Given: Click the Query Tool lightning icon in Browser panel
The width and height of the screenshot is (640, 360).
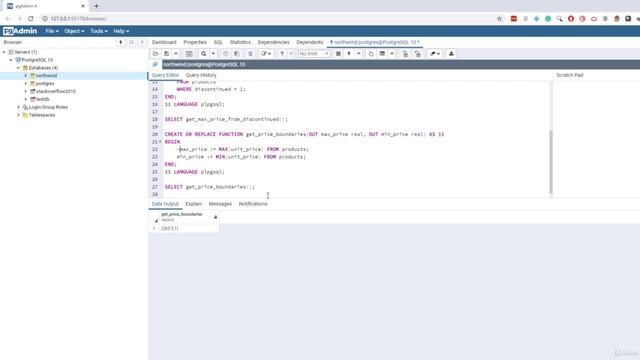Looking at the screenshot, I should pos(120,42).
